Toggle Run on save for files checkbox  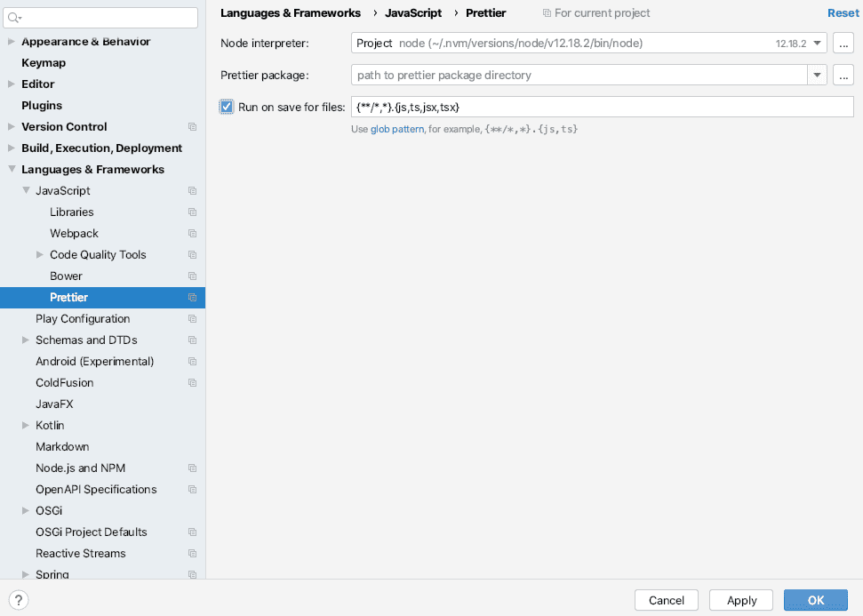click(227, 107)
